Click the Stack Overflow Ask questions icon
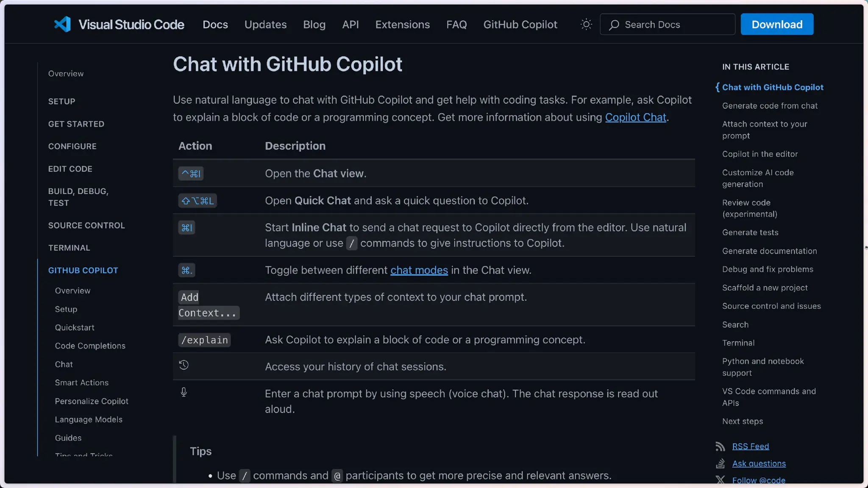868x488 pixels. 720,463
